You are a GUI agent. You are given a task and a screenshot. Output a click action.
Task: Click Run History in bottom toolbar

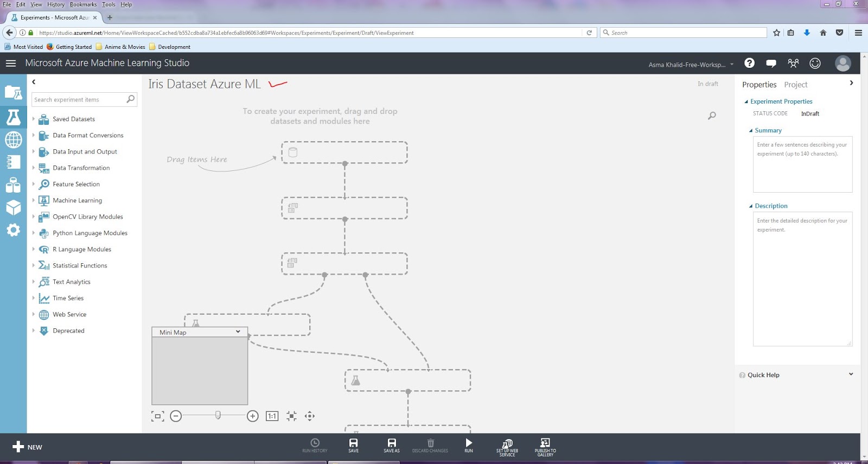coord(315,446)
